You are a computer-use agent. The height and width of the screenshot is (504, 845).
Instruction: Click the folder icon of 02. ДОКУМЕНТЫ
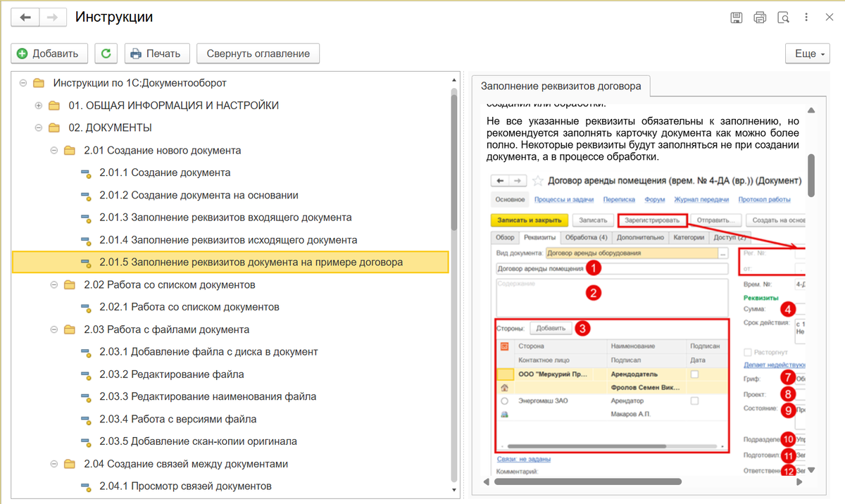pyautogui.click(x=54, y=128)
